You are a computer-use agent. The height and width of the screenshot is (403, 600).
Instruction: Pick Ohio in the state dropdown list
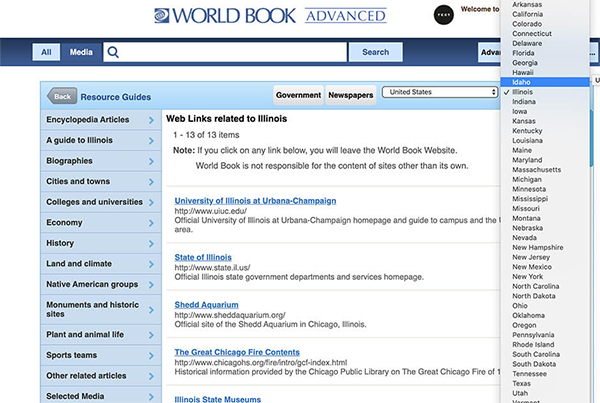tap(545, 306)
